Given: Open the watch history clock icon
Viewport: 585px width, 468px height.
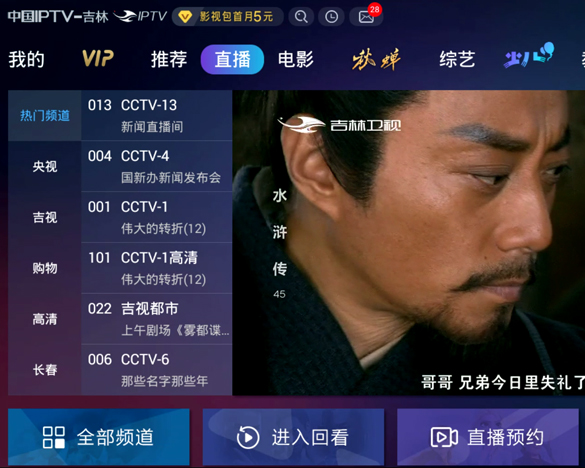Looking at the screenshot, I should (x=332, y=16).
